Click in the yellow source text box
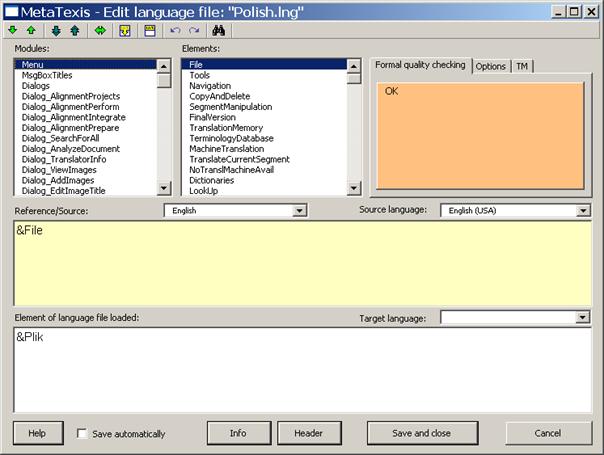604x455 pixels. point(302,264)
